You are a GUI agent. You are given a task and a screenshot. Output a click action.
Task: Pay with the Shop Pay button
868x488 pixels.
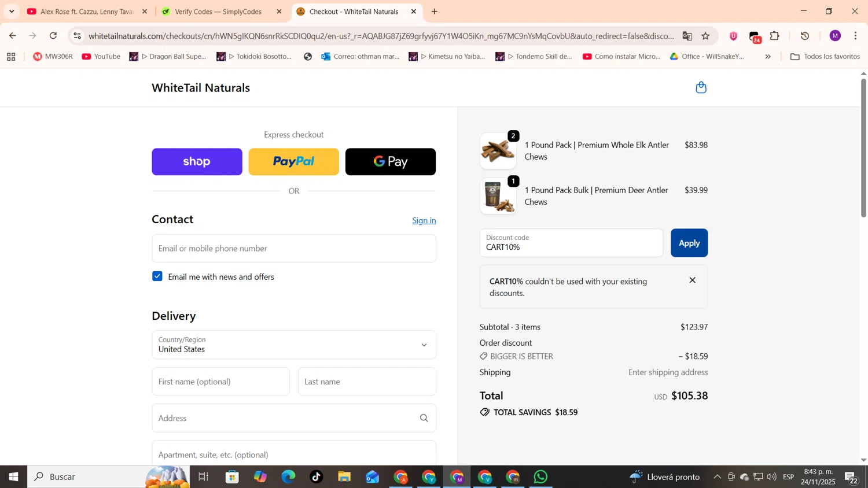click(197, 162)
